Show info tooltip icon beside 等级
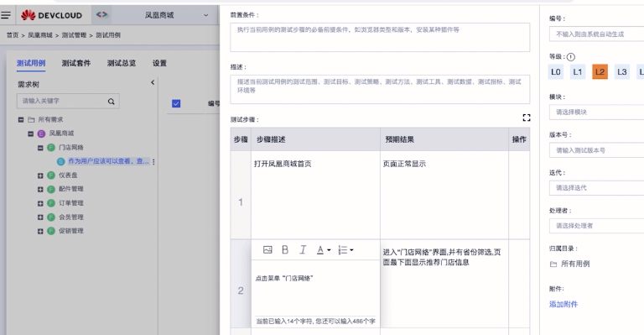644x335 pixels. 571,57
